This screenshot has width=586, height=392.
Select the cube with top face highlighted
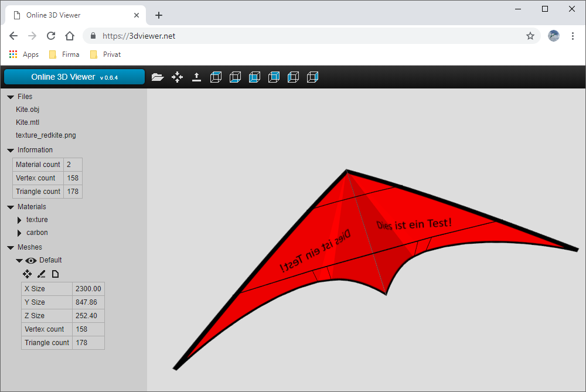(x=216, y=77)
